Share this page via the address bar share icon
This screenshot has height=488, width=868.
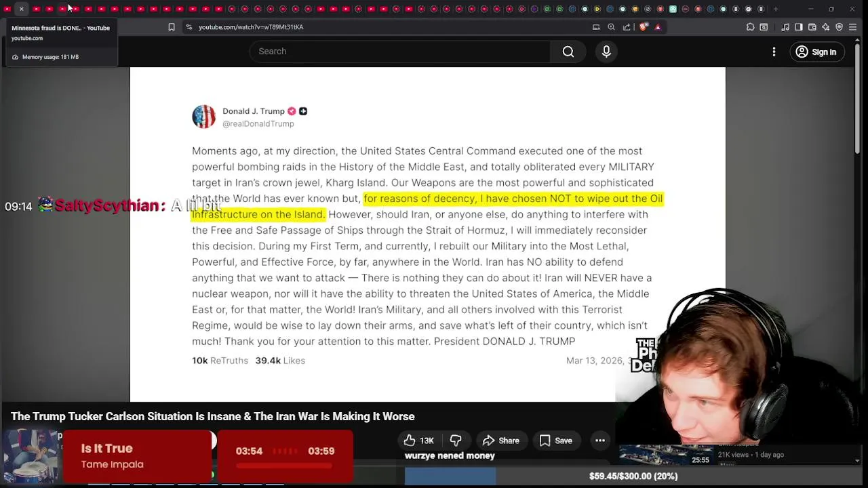[627, 27]
